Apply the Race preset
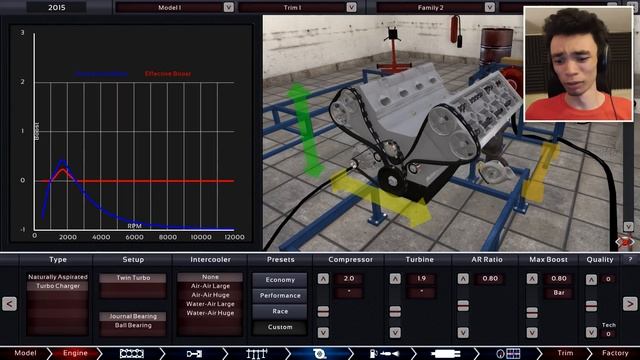 pyautogui.click(x=280, y=311)
